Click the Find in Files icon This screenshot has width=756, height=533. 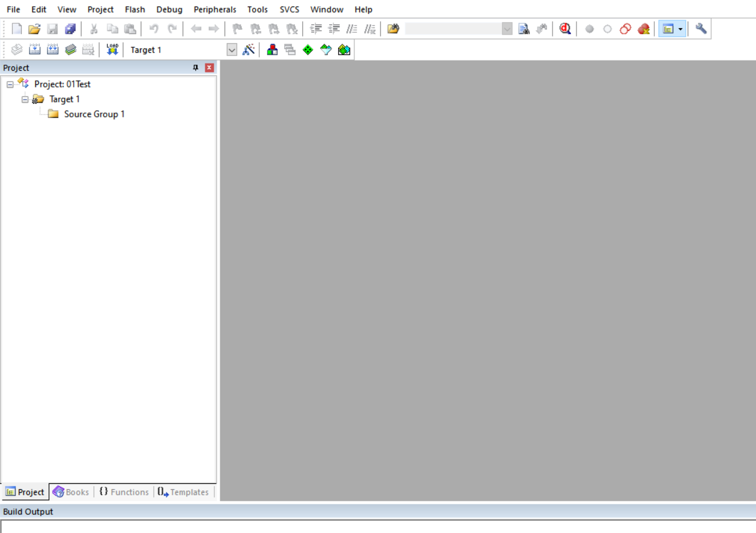(393, 29)
